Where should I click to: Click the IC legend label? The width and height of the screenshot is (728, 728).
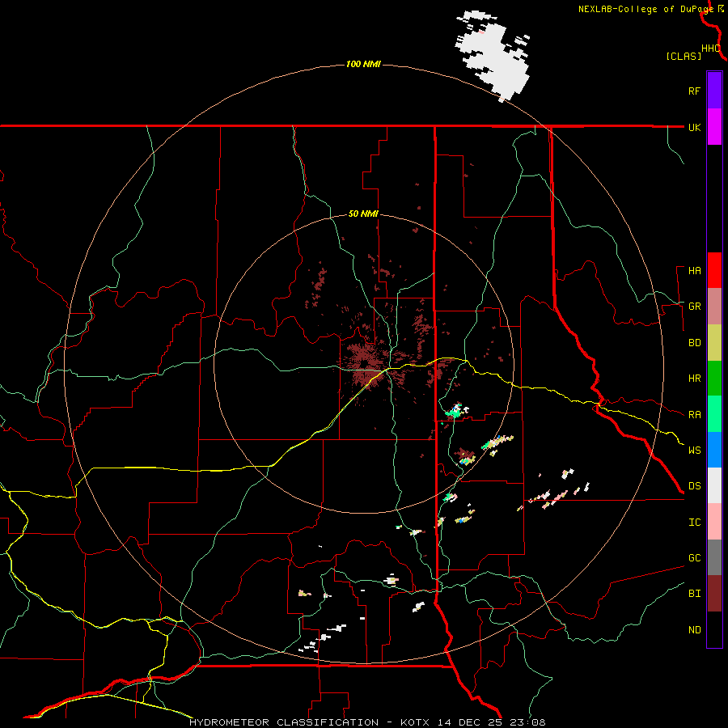[694, 523]
